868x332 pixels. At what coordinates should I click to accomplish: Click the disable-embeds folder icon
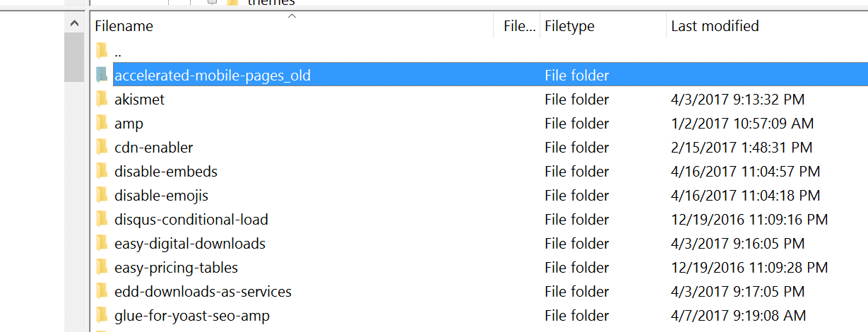click(102, 172)
